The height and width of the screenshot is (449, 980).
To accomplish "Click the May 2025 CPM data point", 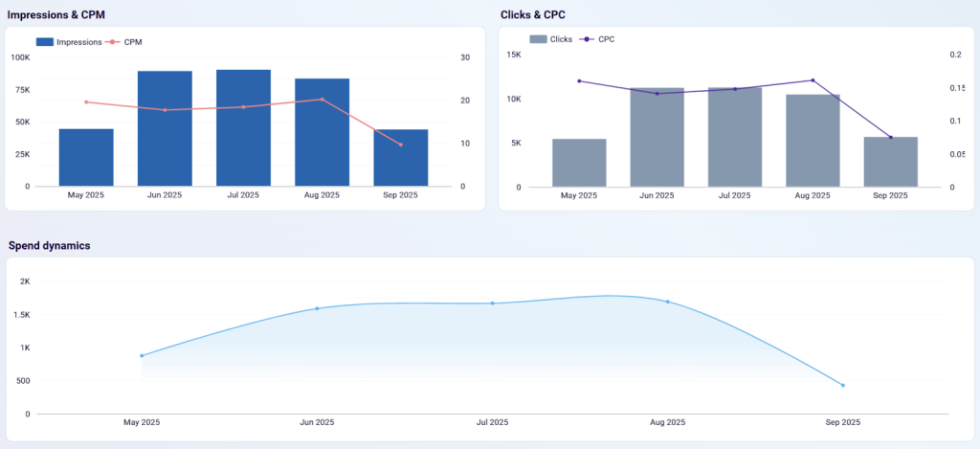I will click(86, 101).
